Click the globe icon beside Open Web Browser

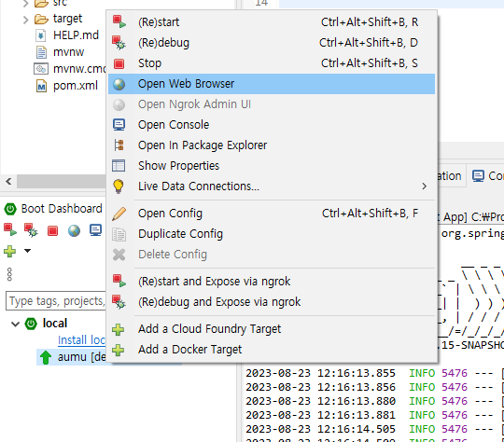pos(119,84)
